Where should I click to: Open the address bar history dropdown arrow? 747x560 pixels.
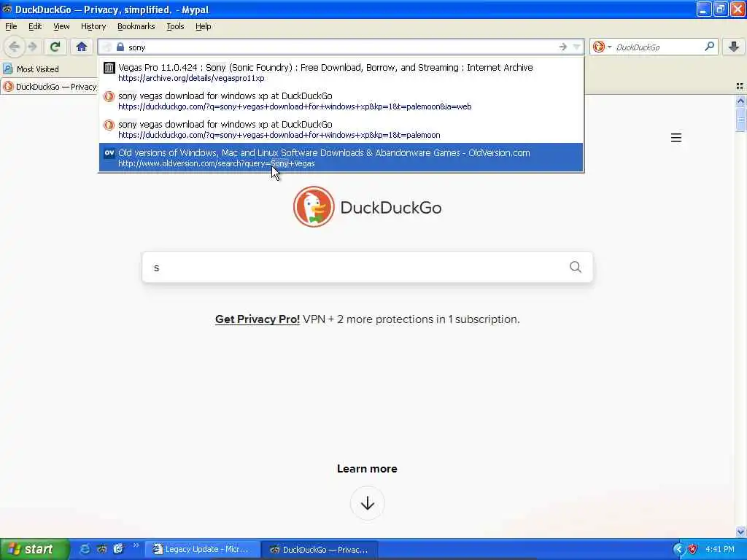click(577, 47)
